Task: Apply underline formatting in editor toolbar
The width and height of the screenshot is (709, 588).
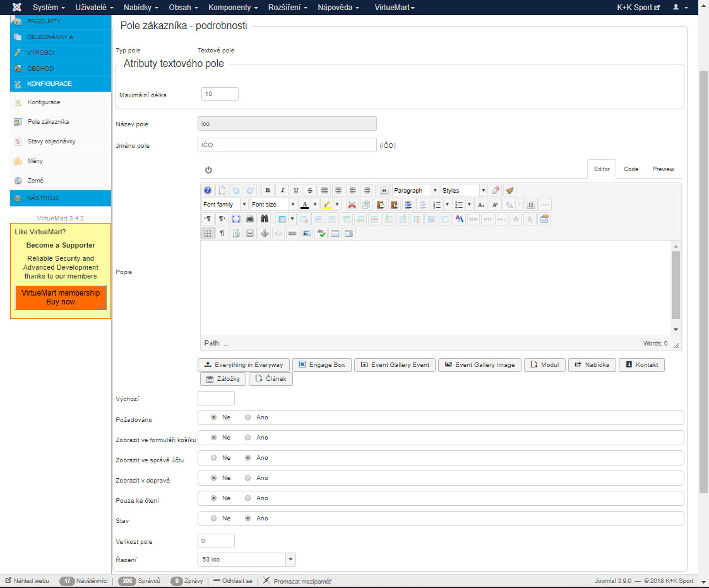Action: [x=295, y=190]
